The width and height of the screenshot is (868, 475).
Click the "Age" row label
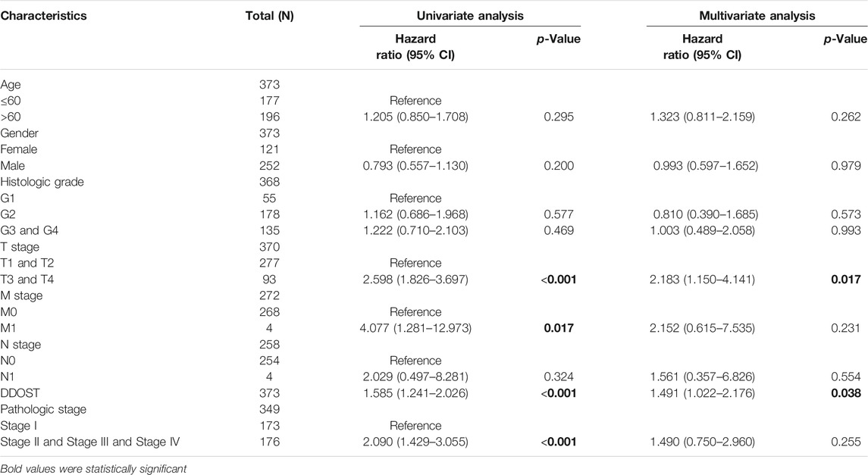[11, 85]
